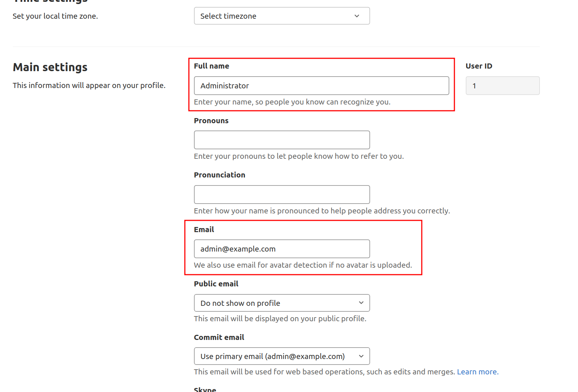Click the Public email label
This screenshot has width=578, height=392.
(x=216, y=284)
